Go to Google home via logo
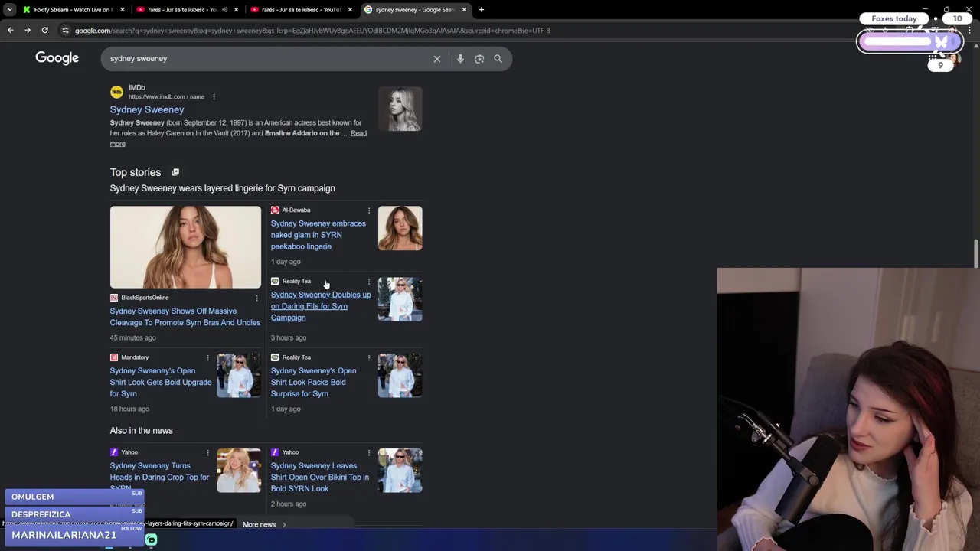The image size is (980, 551). click(x=57, y=58)
